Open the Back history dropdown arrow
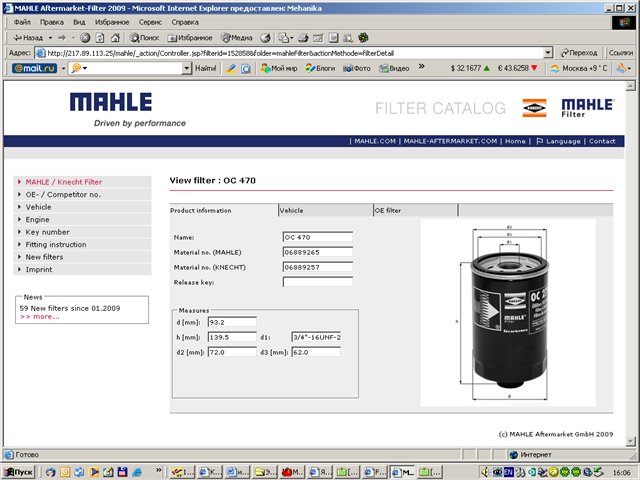Screen dimensions: 640x480 pyautogui.click(x=50, y=38)
